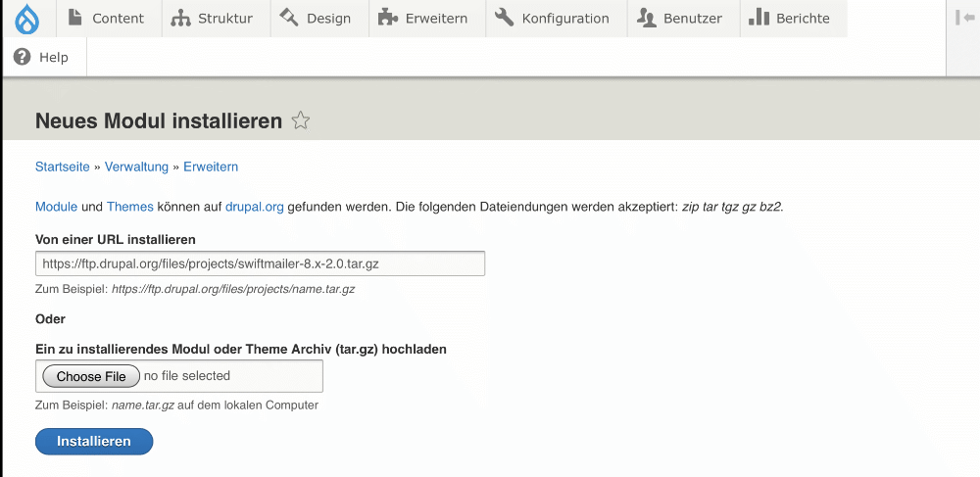Open the Berichte menu

(x=794, y=19)
